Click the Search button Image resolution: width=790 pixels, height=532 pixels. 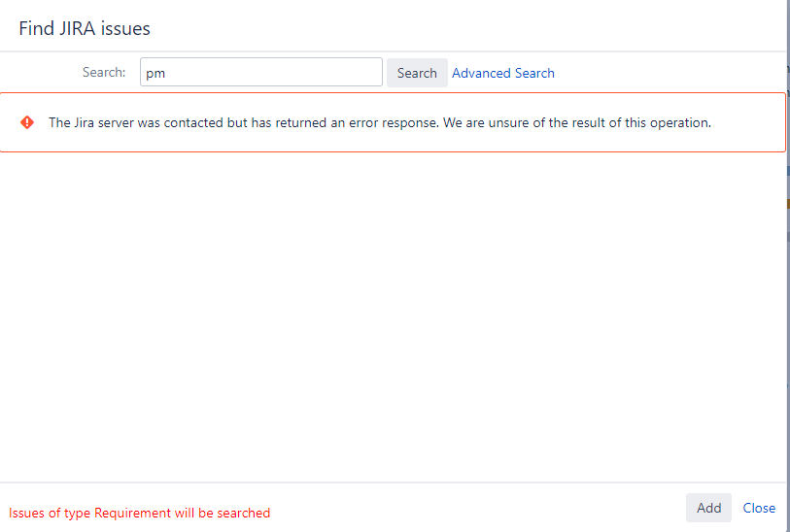point(417,73)
